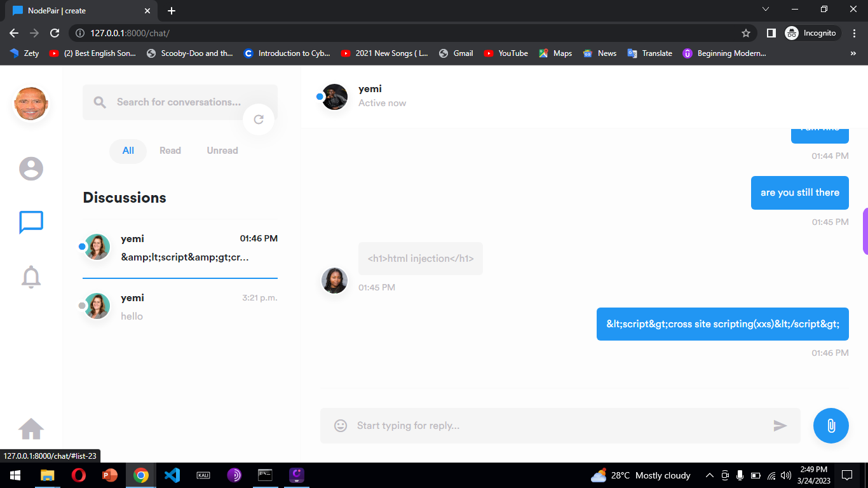Screen dimensions: 868x488
Task: Go to the home icon in the sidebar
Action: click(31, 429)
